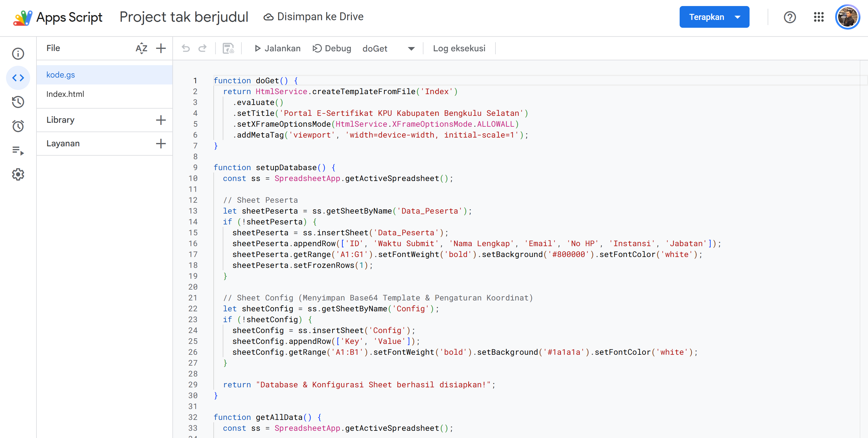
Task: Open the Help question mark icon
Action: (x=790, y=17)
